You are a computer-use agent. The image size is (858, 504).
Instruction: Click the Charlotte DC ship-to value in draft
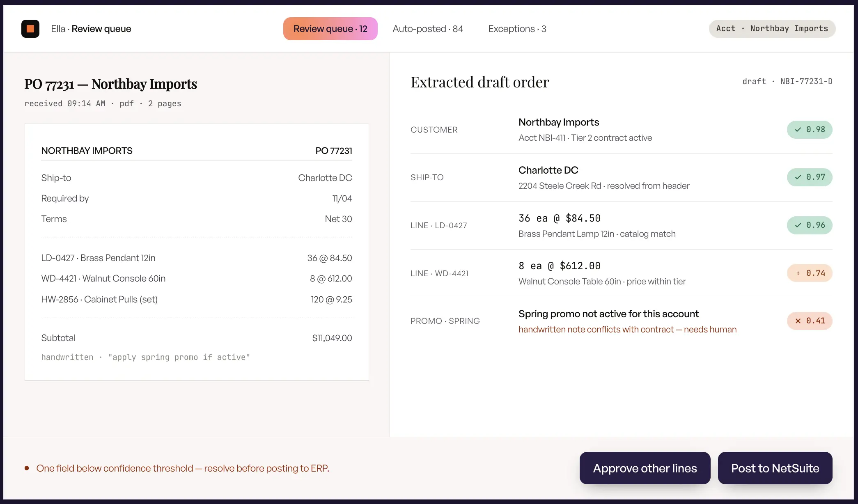[548, 170]
